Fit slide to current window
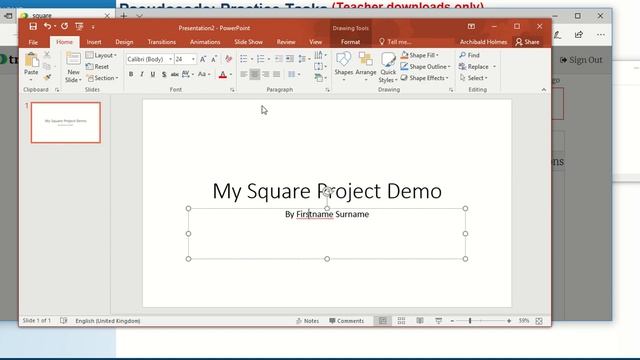The height and width of the screenshot is (360, 640). (539, 321)
